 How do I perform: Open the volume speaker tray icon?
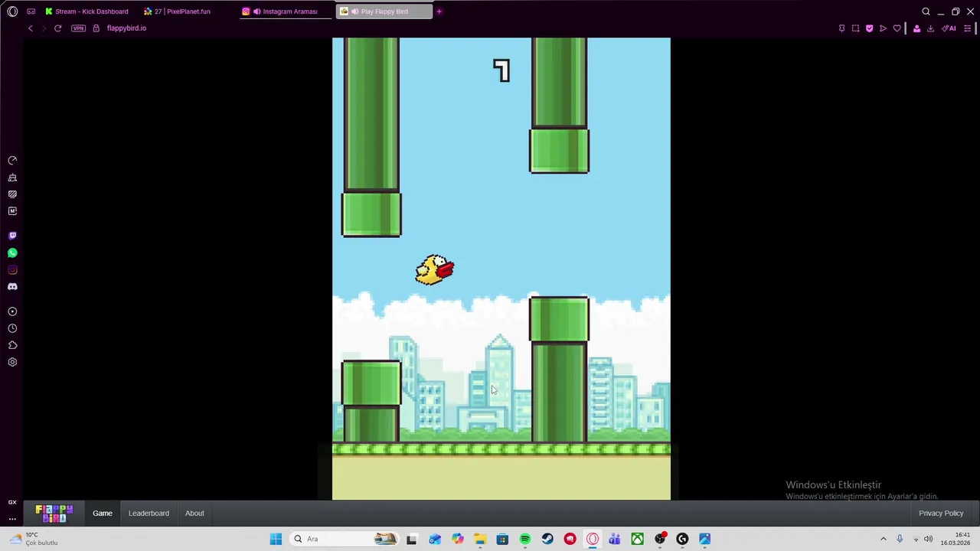tap(928, 539)
